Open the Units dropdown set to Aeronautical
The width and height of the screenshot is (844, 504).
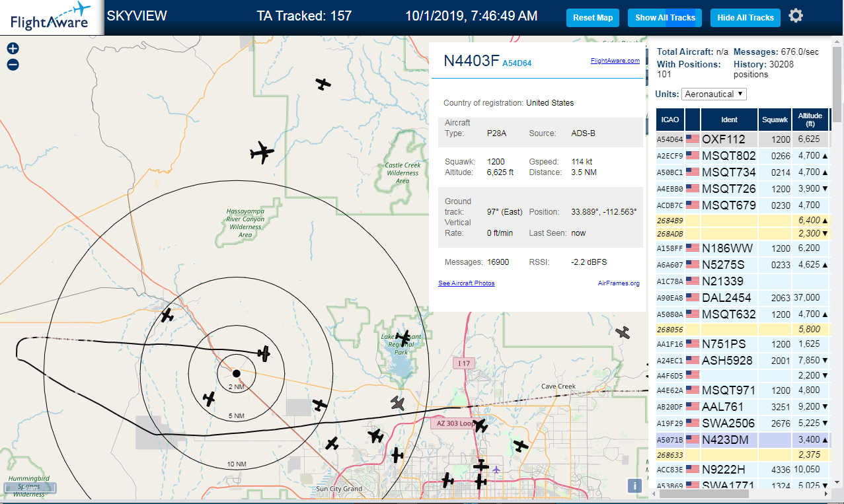(714, 94)
